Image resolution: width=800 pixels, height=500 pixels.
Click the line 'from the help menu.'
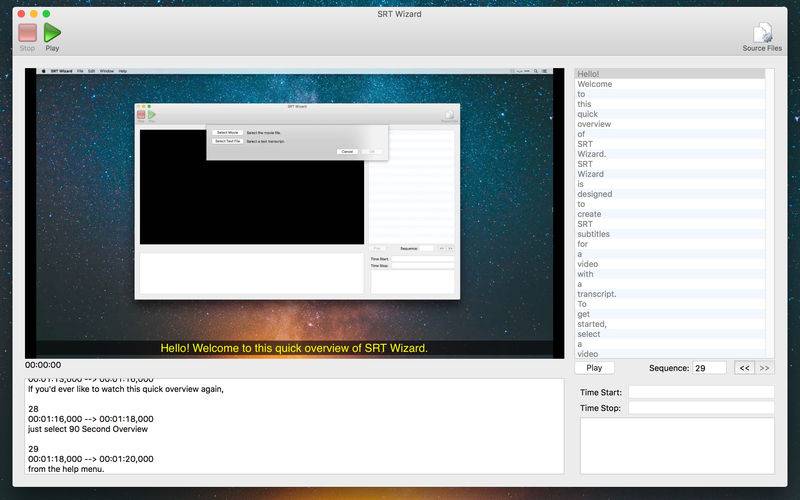[x=66, y=469]
